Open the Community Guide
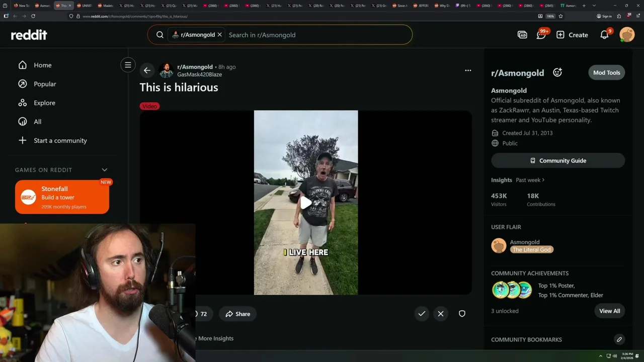644x362 pixels. [x=558, y=160]
